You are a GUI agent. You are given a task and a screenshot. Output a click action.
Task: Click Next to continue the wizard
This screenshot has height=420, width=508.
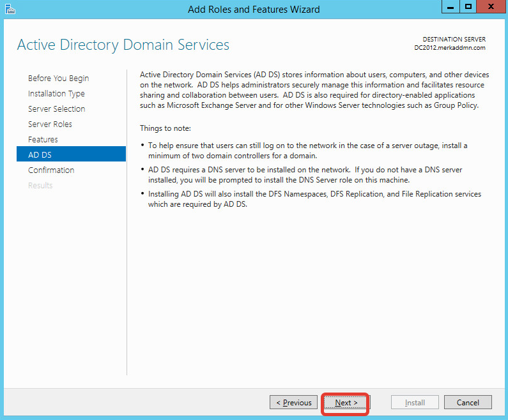pos(346,402)
